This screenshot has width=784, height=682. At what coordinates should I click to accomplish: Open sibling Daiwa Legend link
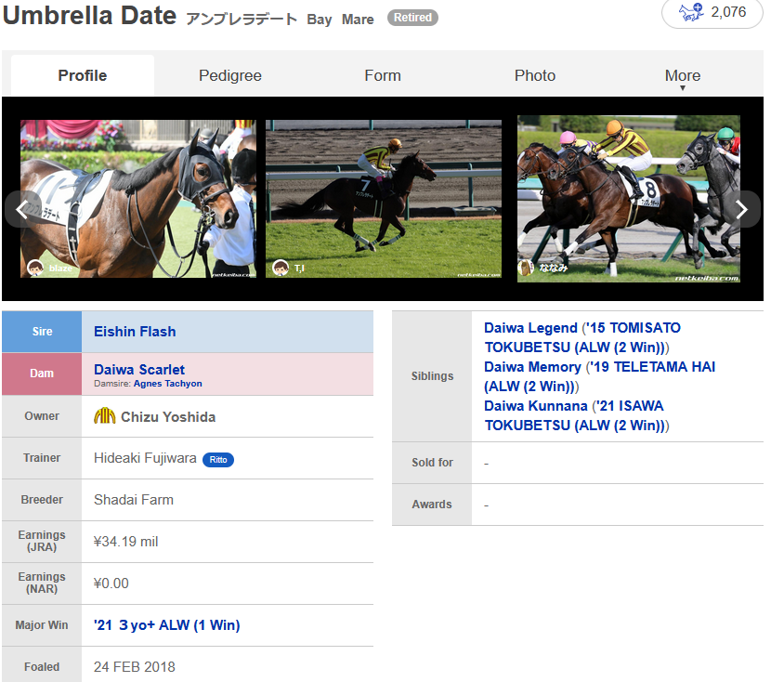point(530,328)
